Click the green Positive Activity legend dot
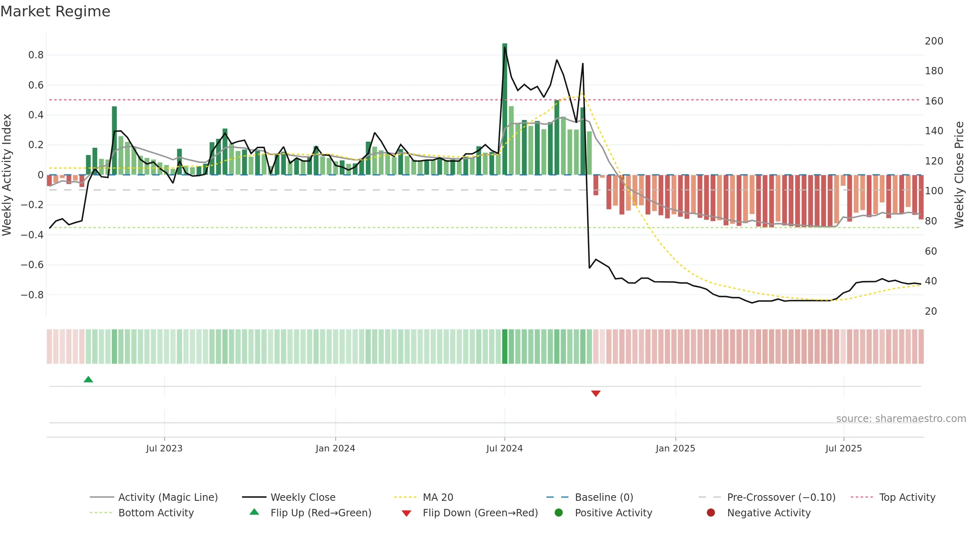980x551 pixels. (x=559, y=513)
